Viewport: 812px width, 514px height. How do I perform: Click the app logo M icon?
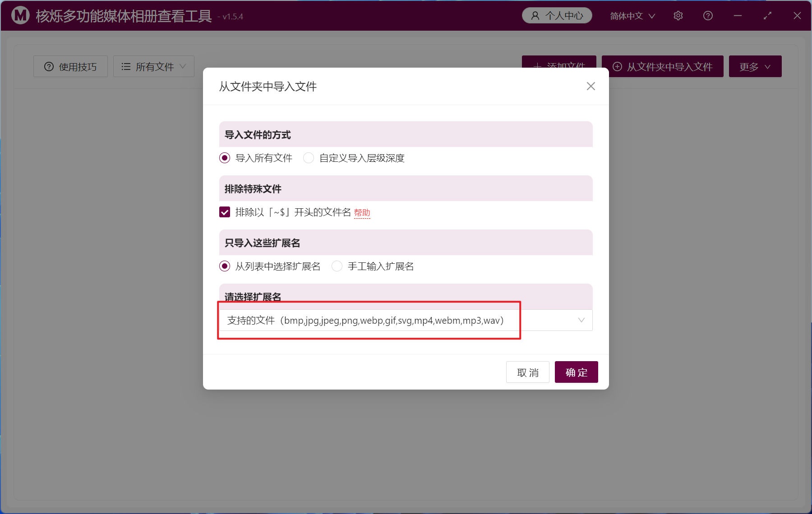(20, 15)
